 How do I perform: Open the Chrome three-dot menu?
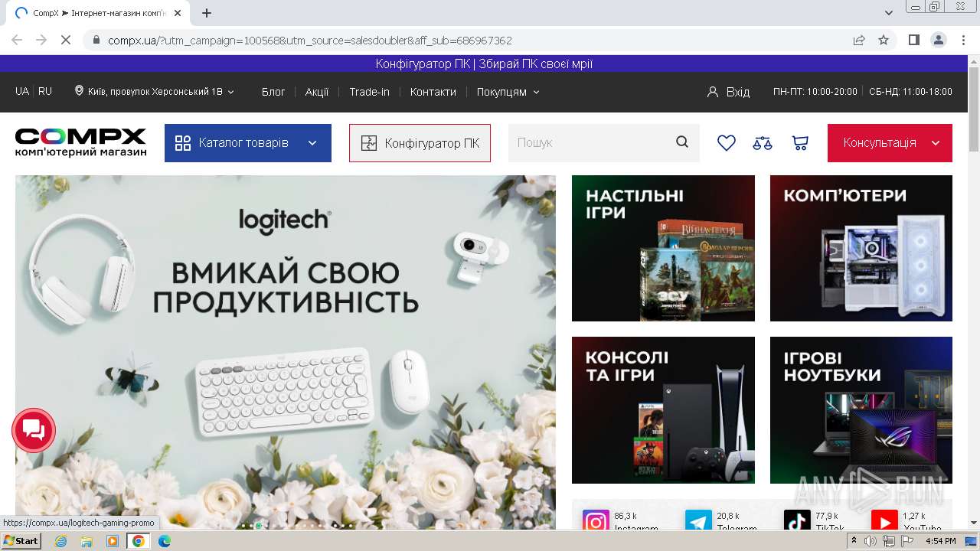962,40
